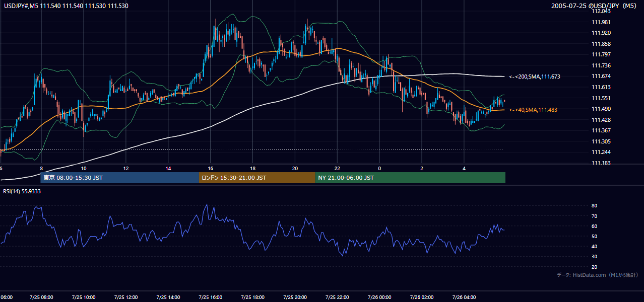
Task: Click the RSI(14) 55.9333 indicator label
Action: 22,191
